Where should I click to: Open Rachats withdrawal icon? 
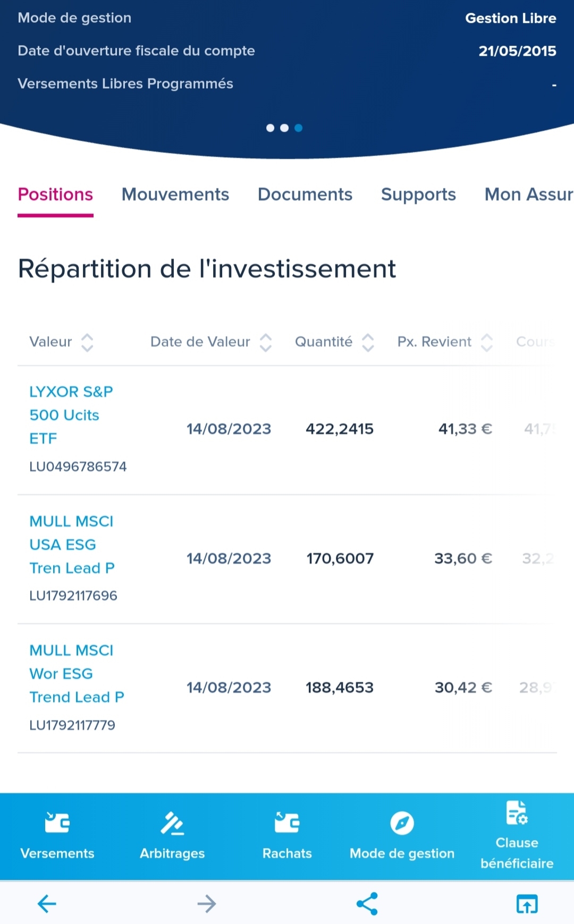coord(287,823)
